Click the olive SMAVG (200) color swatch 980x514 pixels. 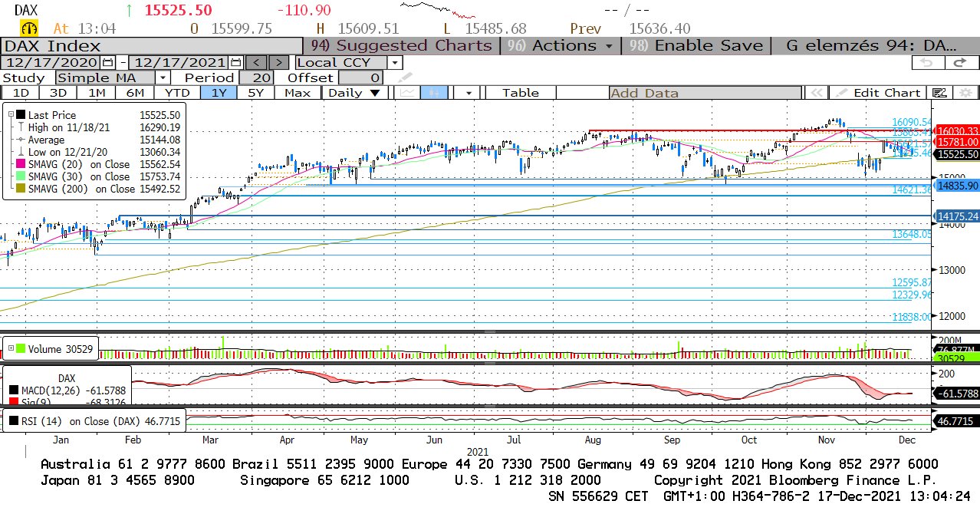21,189
